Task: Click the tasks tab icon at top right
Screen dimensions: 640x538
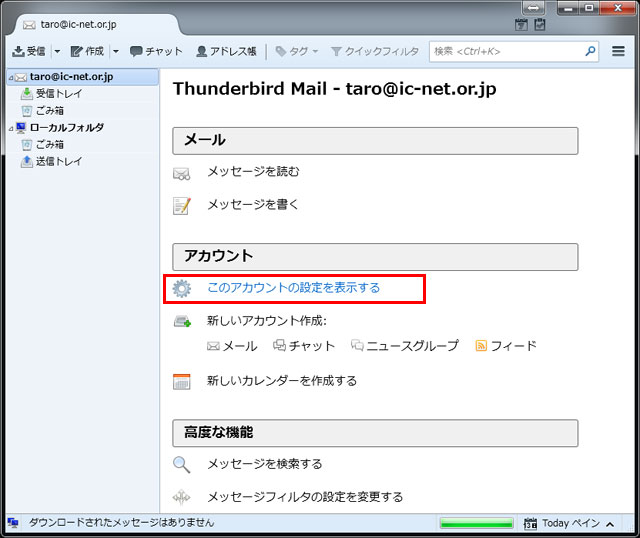Action: click(540, 24)
